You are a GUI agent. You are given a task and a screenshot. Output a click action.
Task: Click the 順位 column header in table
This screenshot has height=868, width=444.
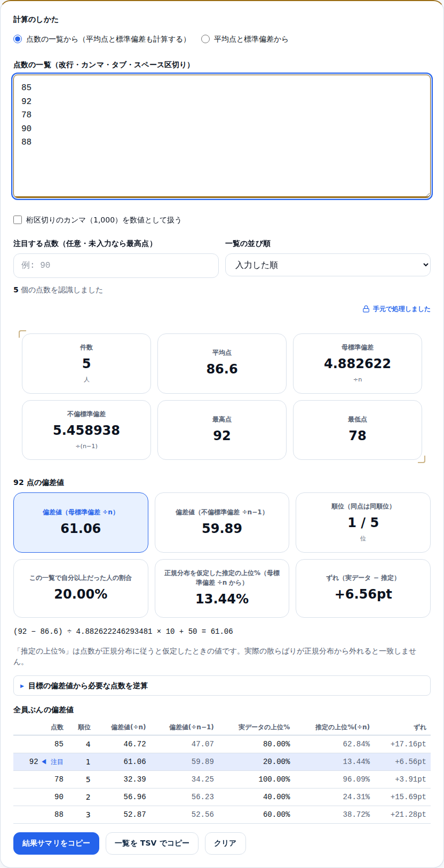84,727
